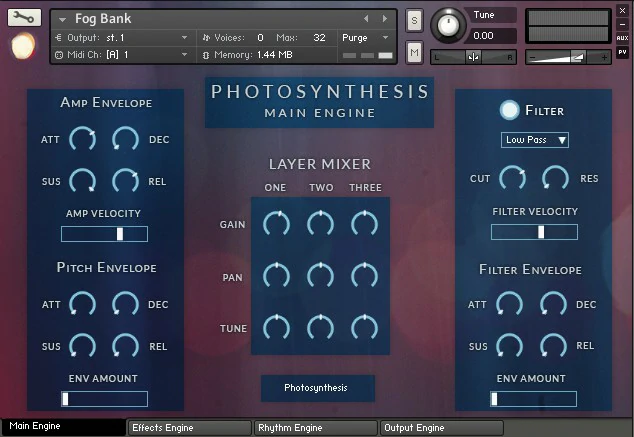The width and height of the screenshot is (634, 437).
Task: Click the Amp Velocity slider
Action: 104,234
